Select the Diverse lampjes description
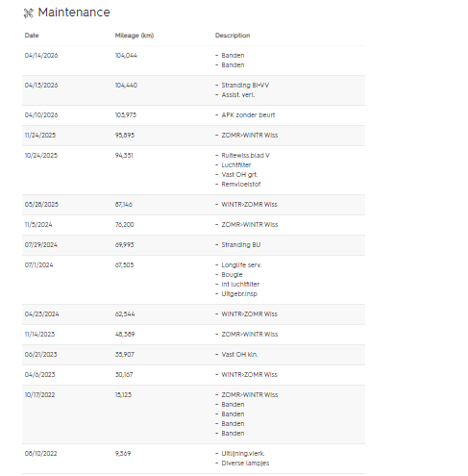Viewport: 468px width, 476px height. [245, 463]
